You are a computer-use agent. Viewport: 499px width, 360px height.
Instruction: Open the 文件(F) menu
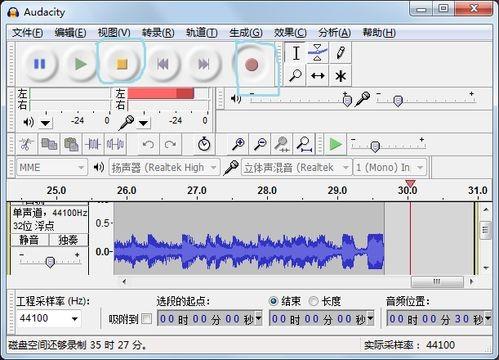[28, 33]
